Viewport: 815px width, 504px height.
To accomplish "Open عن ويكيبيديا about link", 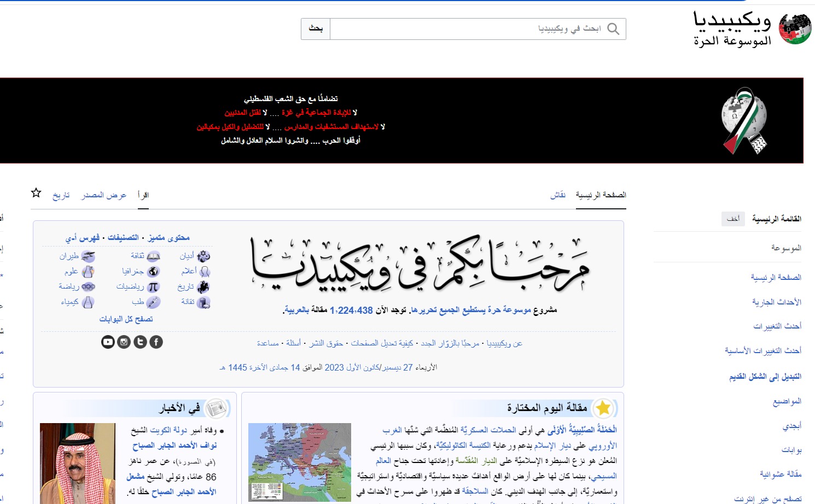I will click(504, 343).
